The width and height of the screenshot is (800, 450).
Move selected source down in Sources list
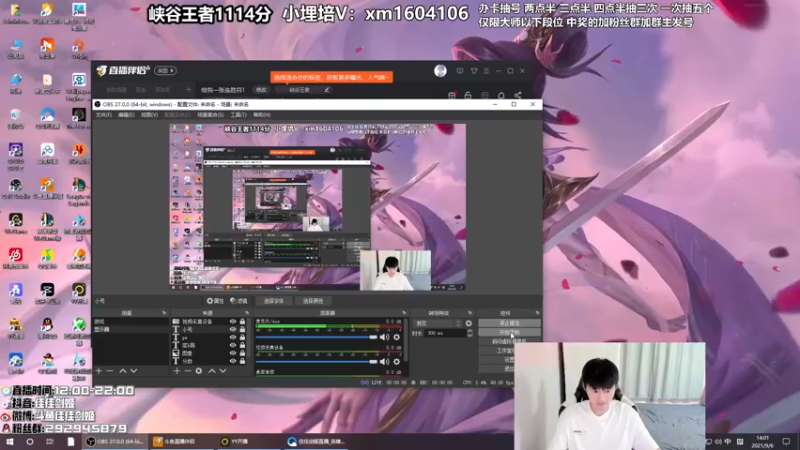[223, 371]
